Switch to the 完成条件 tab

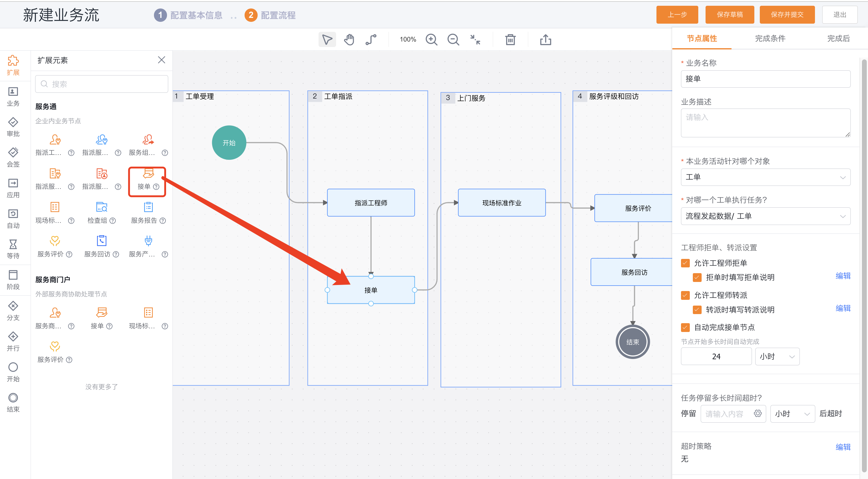[x=770, y=39]
